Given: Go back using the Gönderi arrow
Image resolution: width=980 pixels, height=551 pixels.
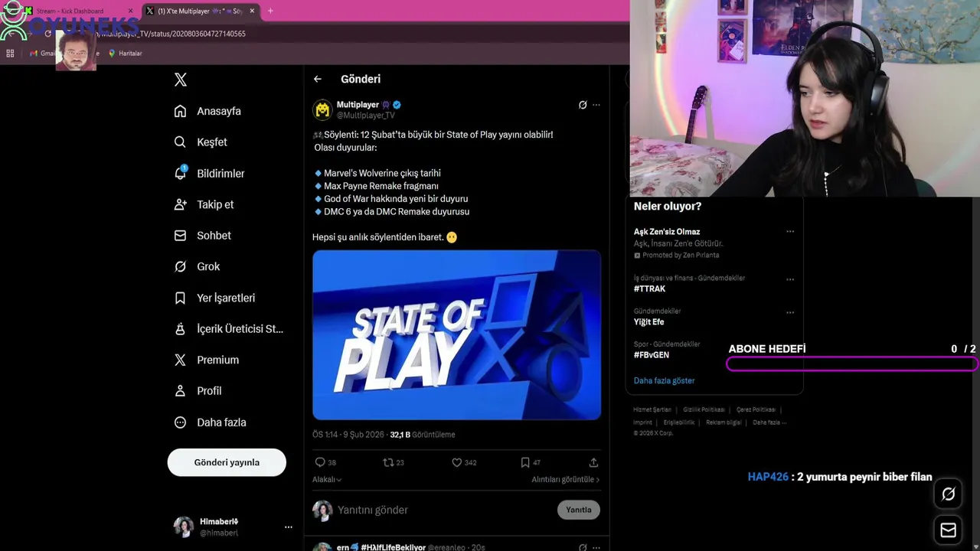Looking at the screenshot, I should 318,79.
